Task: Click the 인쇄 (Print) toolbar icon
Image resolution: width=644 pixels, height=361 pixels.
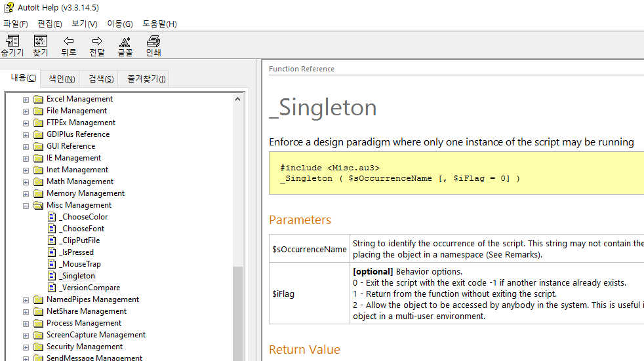Action: 153,41
